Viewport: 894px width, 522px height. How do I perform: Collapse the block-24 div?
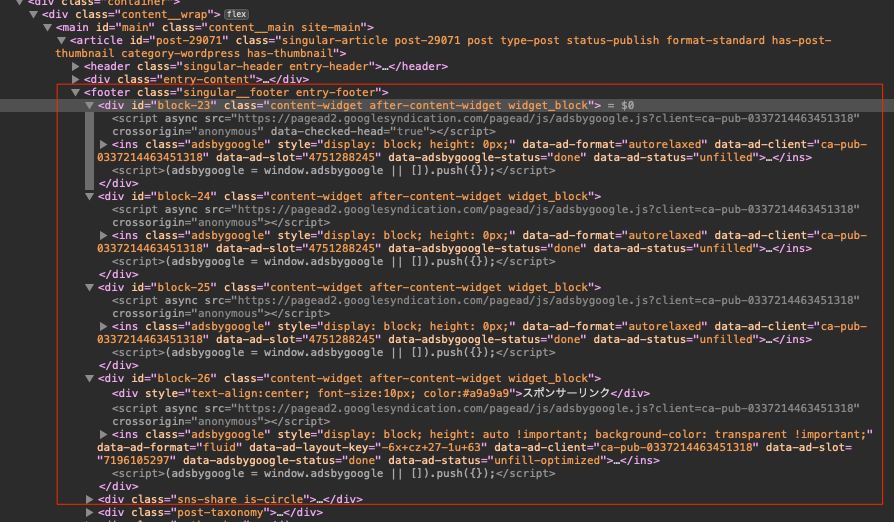point(90,197)
